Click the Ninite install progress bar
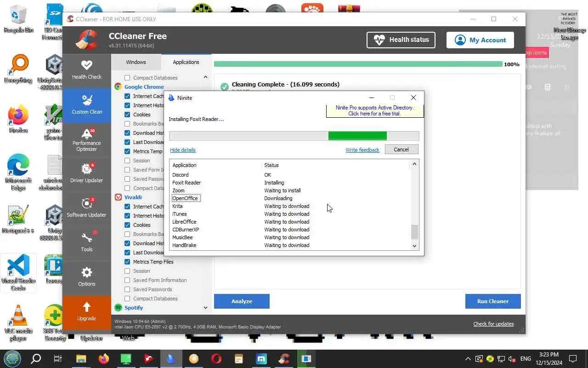The height and width of the screenshot is (368, 588). (294, 136)
